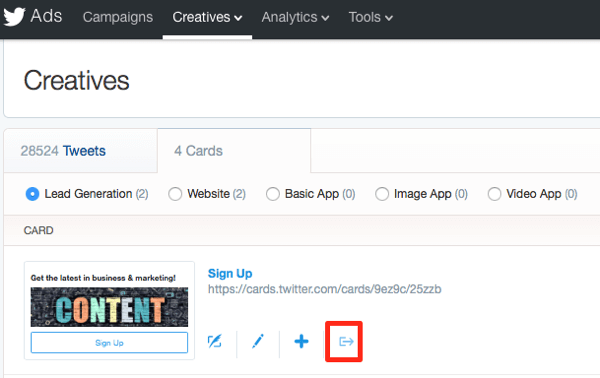
Task: Expand the Creatives dropdown menu
Action: tap(207, 17)
